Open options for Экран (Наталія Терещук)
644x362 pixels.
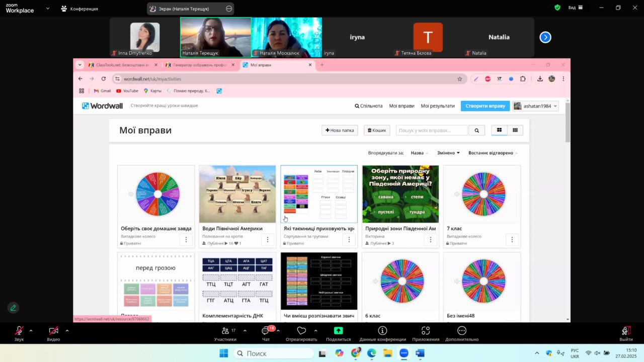[x=229, y=9]
